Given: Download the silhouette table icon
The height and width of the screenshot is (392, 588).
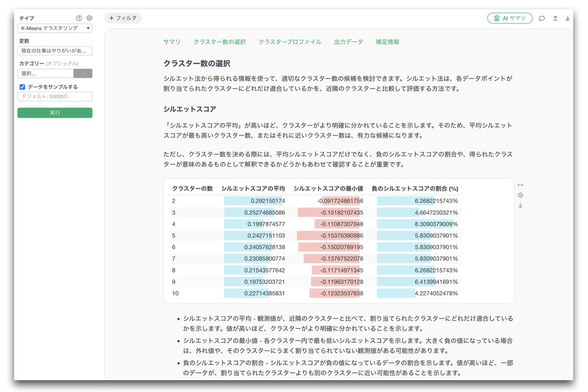Looking at the screenshot, I should point(520,206).
